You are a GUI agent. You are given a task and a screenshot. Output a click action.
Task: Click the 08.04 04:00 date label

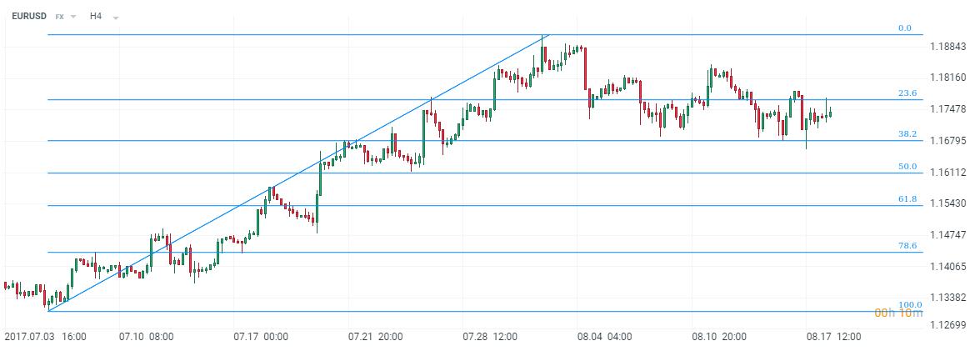(x=604, y=337)
